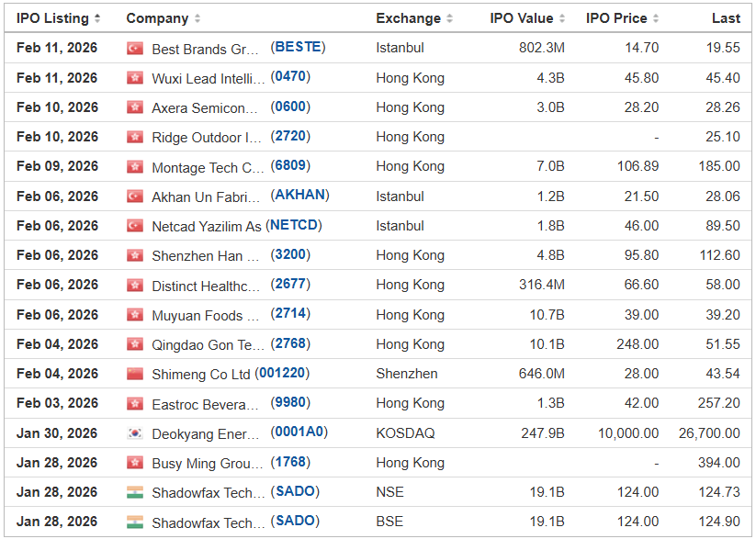756x539 pixels.
Task: Open the 2720 ticker link
Action: click(290, 136)
